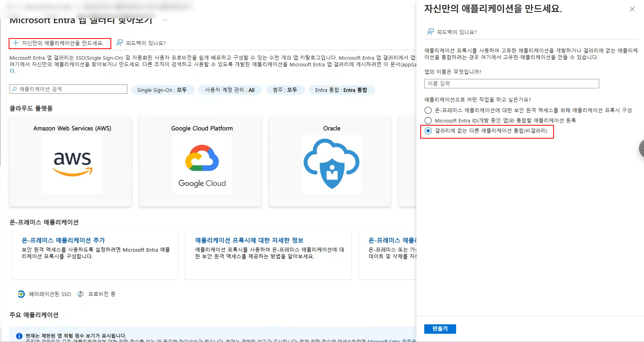Click the 온-프레미스 애플리케이션 section heading
Image resolution: width=644 pixels, height=342 pixels.
[44, 222]
